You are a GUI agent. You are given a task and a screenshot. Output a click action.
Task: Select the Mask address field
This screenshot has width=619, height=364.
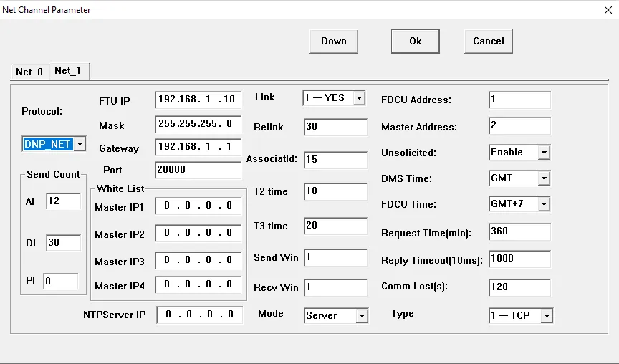click(198, 125)
